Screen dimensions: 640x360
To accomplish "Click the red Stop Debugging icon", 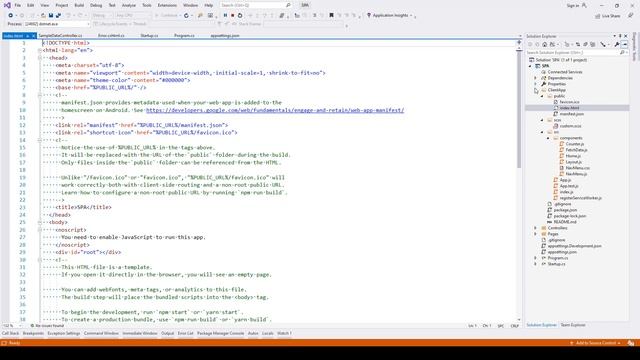I will pyautogui.click(x=232, y=16).
